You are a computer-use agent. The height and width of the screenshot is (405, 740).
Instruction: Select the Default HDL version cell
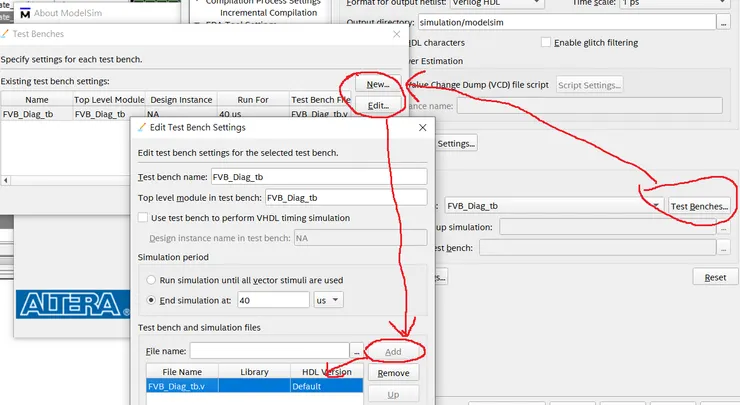click(x=327, y=386)
